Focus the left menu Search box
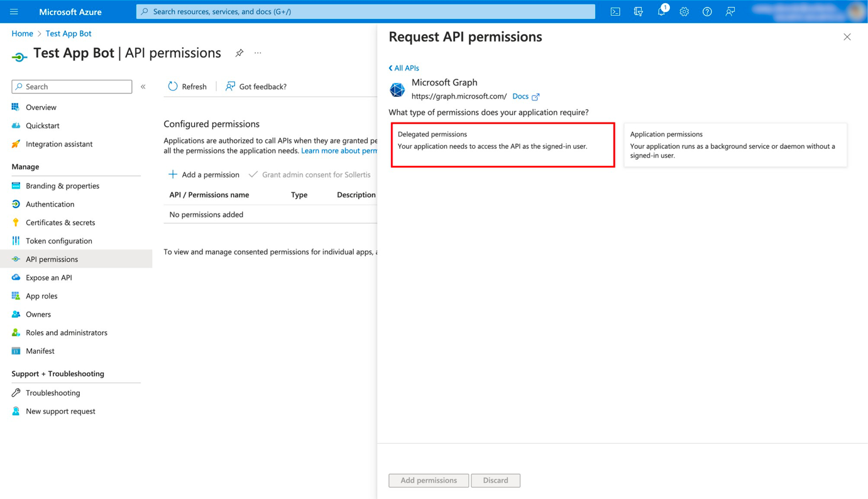The image size is (868, 499). (72, 87)
